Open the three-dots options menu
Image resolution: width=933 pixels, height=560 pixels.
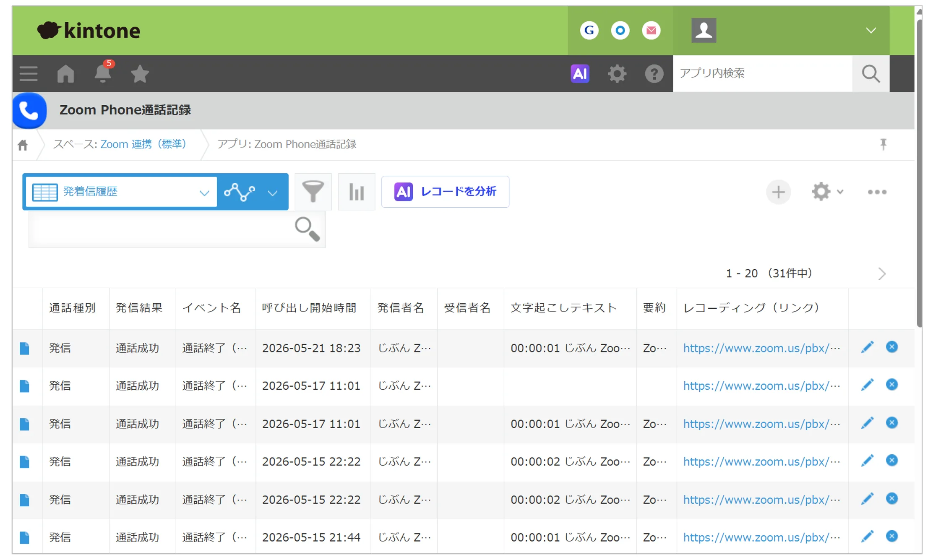point(877,192)
